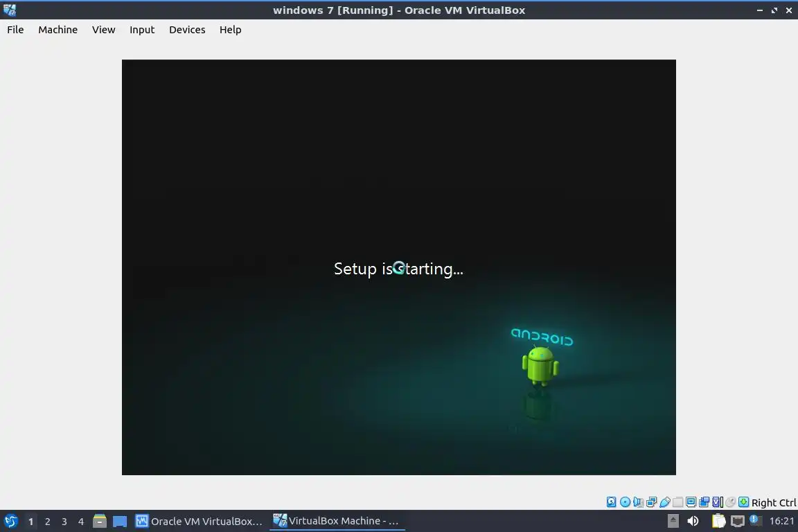Click the 16:21 clock
Viewport: 798px width, 532px height.
pyautogui.click(x=781, y=521)
